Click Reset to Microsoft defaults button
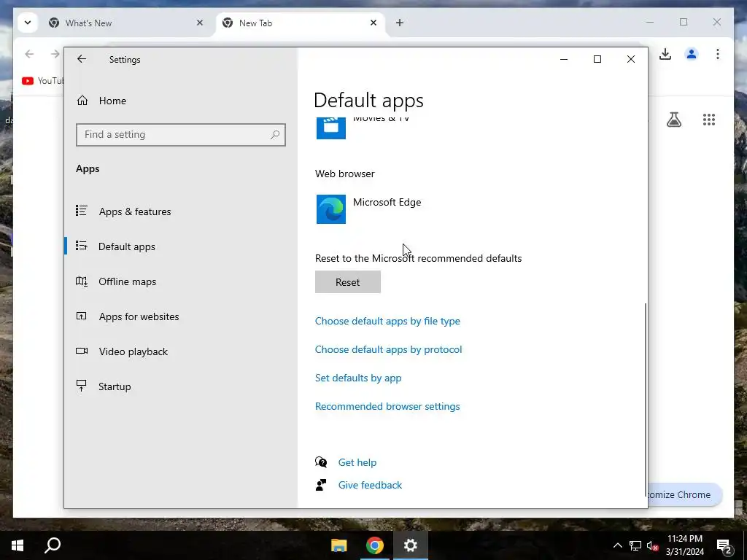 tap(348, 282)
